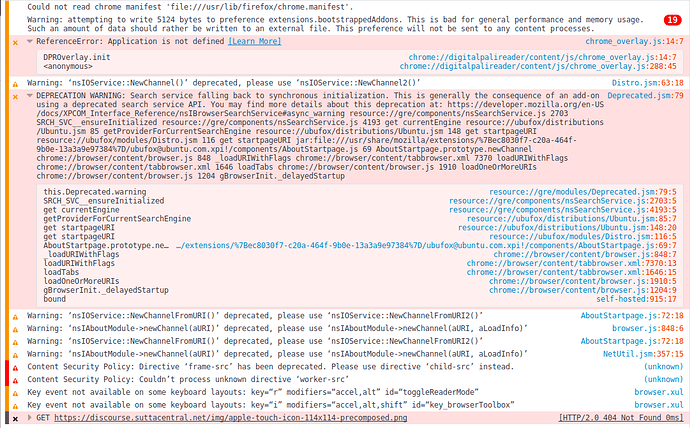Select the gBrowserInit._delayedStartup stack frame

click(106, 290)
